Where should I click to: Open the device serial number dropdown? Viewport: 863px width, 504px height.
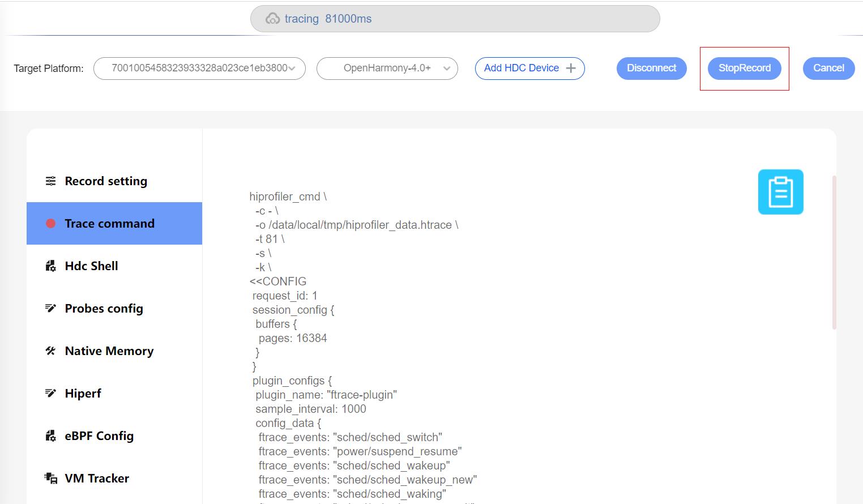[x=199, y=69]
